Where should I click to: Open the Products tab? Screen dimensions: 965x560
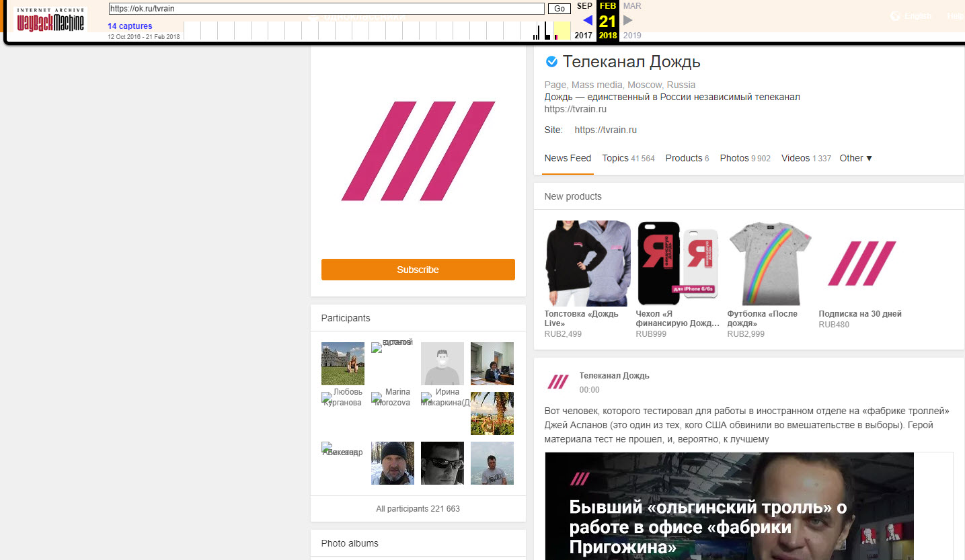click(687, 158)
